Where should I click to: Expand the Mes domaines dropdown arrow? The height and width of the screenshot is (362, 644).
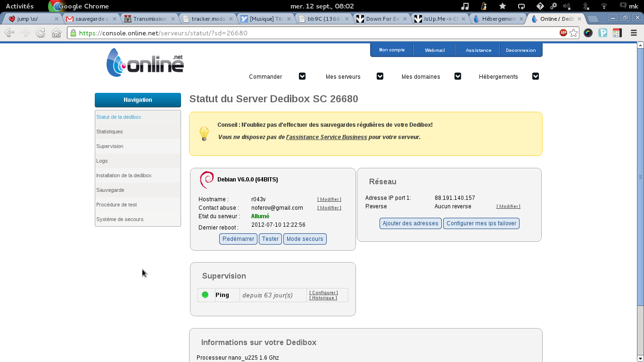pos(458,76)
